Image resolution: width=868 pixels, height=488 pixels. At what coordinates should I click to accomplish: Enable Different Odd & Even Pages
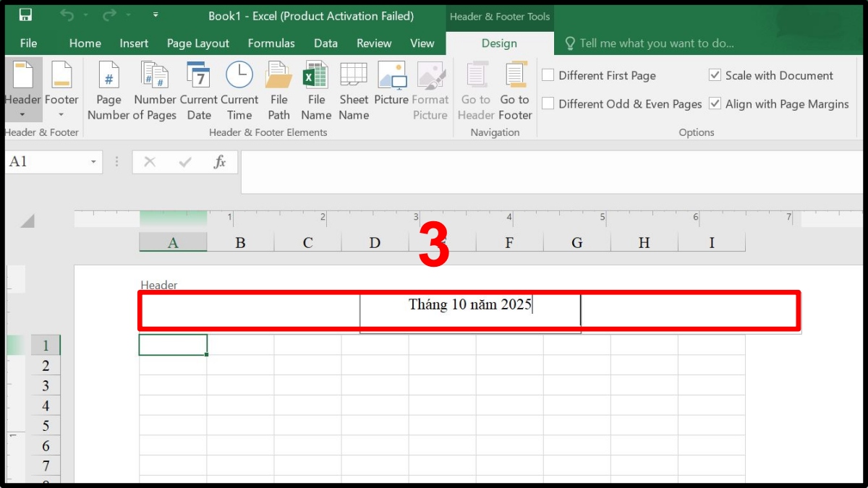548,103
